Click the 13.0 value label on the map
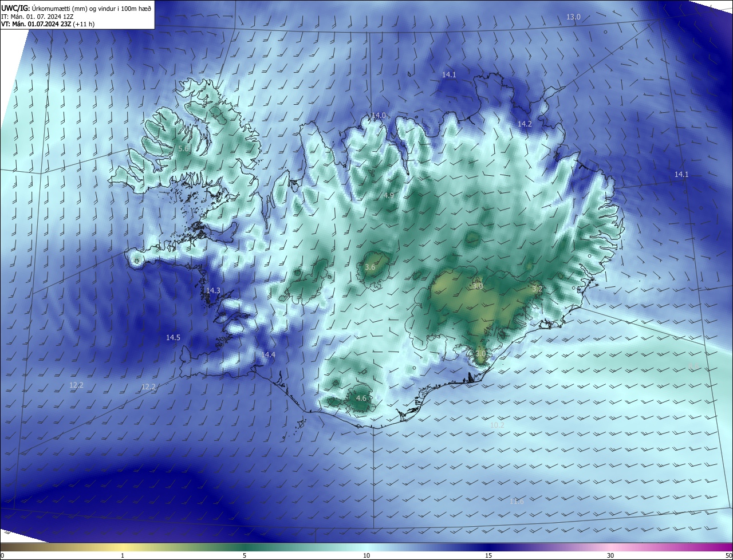The width and height of the screenshot is (733, 560). [573, 17]
